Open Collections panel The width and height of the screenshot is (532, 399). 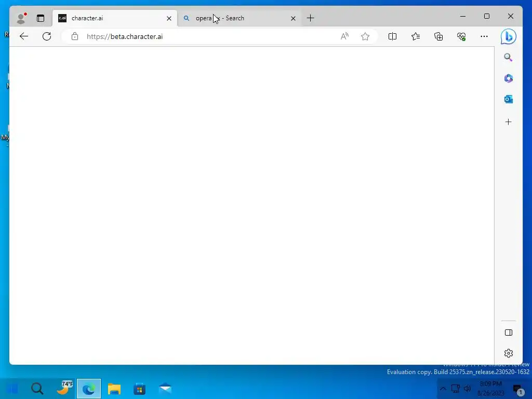[438, 36]
